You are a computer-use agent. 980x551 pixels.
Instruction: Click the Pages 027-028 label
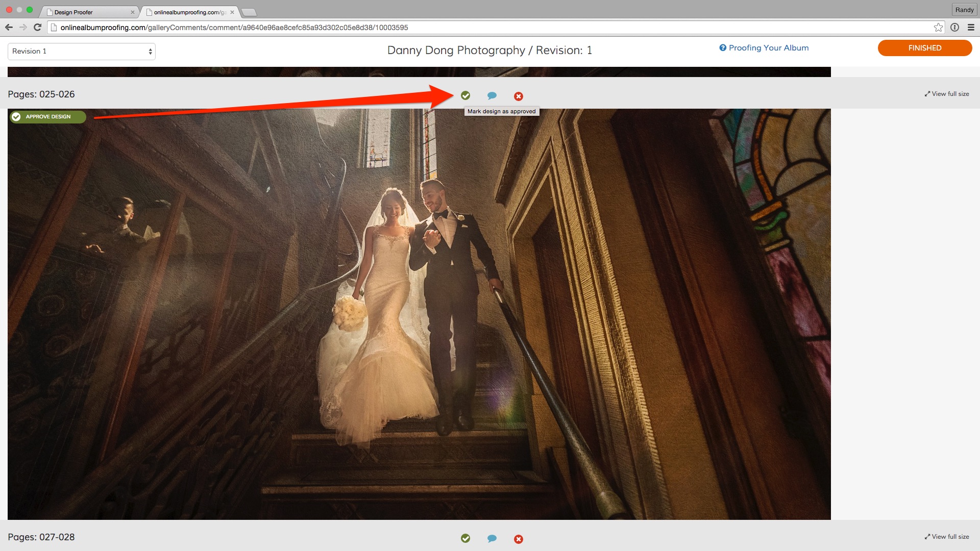tap(41, 537)
